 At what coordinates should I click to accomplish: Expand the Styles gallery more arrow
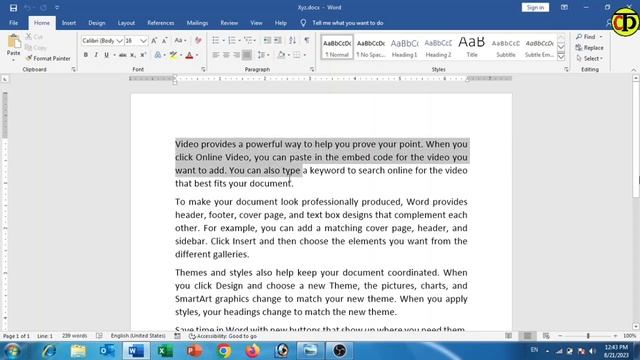tap(562, 57)
